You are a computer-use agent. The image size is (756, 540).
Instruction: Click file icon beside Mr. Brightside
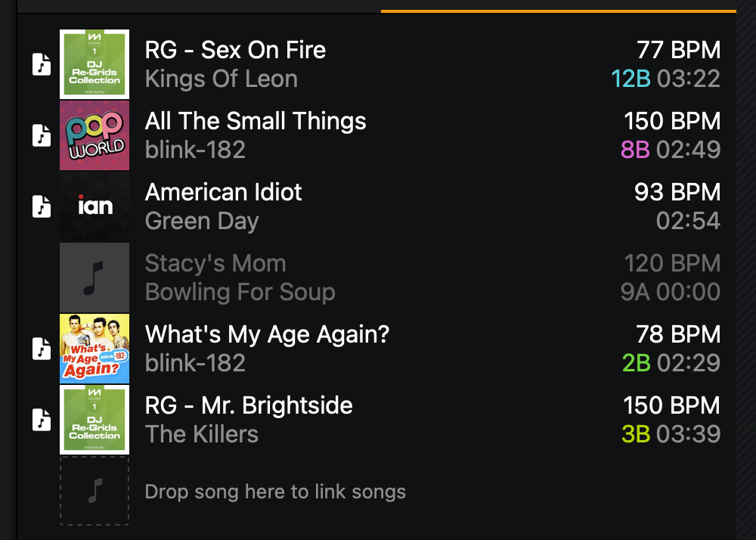tap(42, 420)
